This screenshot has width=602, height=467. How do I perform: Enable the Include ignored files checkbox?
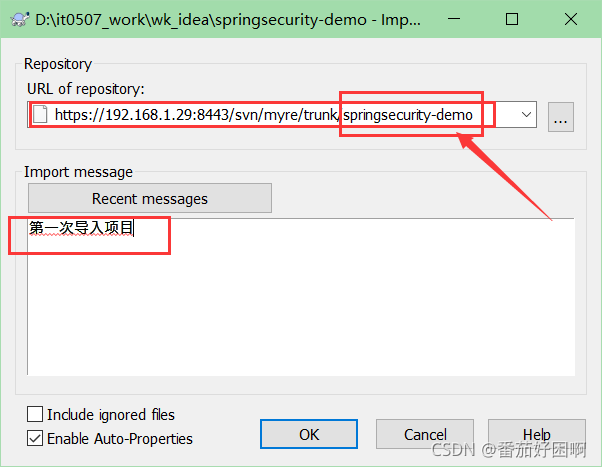35,414
